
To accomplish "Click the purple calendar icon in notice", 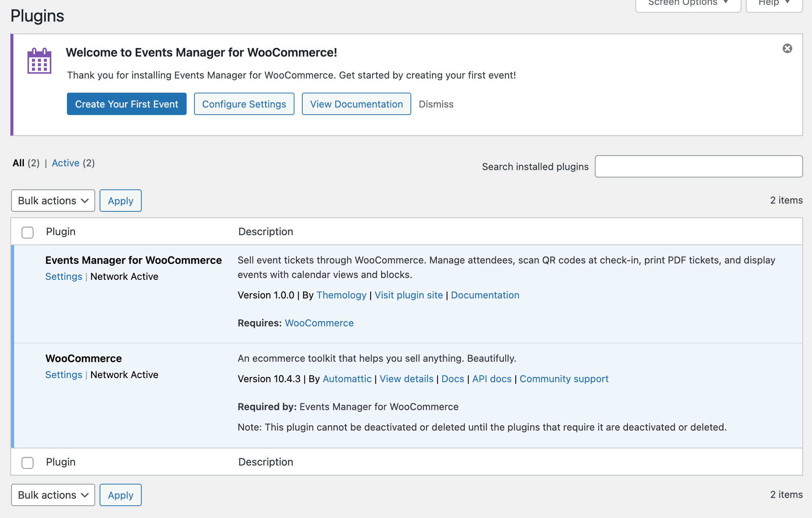I will (x=39, y=61).
